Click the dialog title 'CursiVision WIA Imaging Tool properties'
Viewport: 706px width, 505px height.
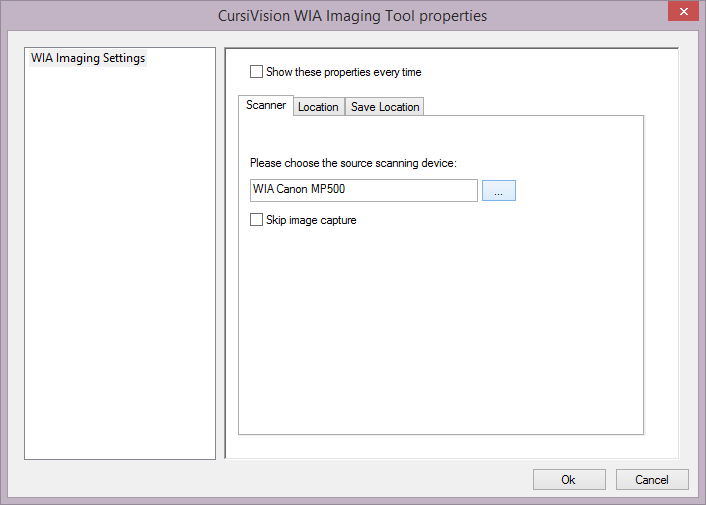[353, 16]
